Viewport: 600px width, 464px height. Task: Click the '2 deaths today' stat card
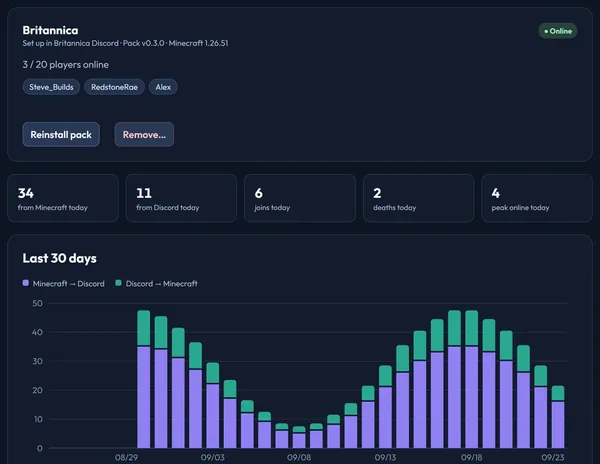(419, 198)
